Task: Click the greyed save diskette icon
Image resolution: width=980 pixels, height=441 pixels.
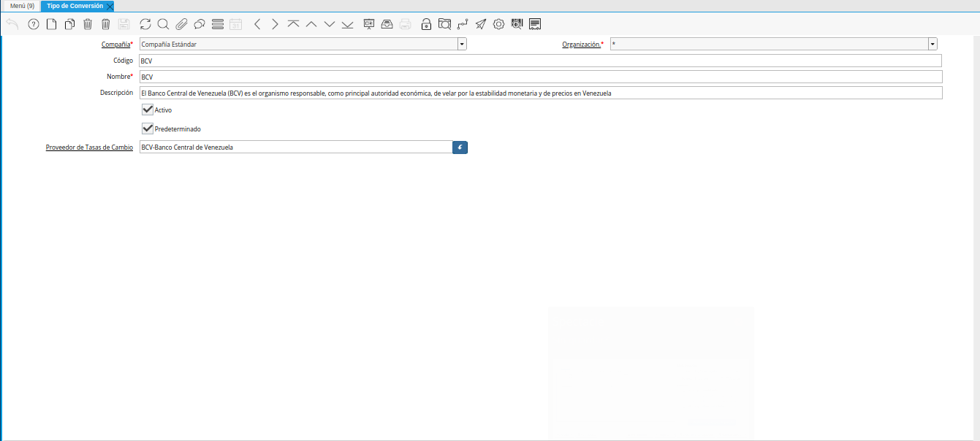Action: point(124,24)
